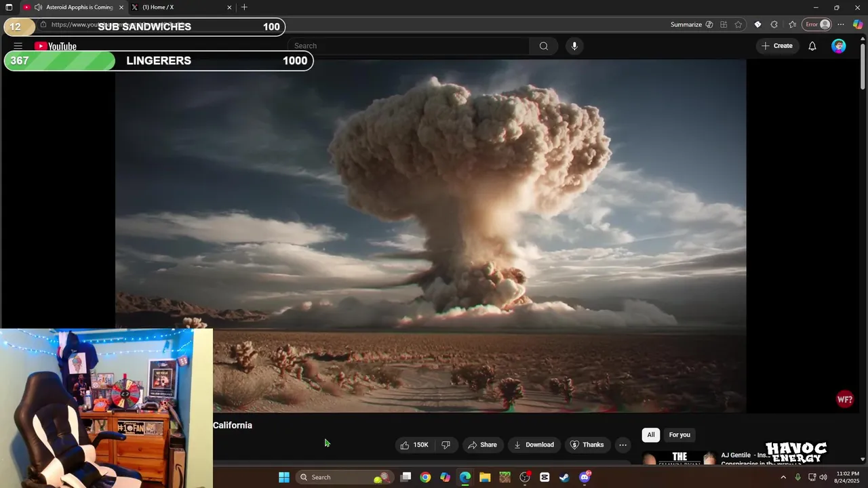The image size is (868, 488).
Task: Open Edge settings and more menu
Action: tap(841, 24)
